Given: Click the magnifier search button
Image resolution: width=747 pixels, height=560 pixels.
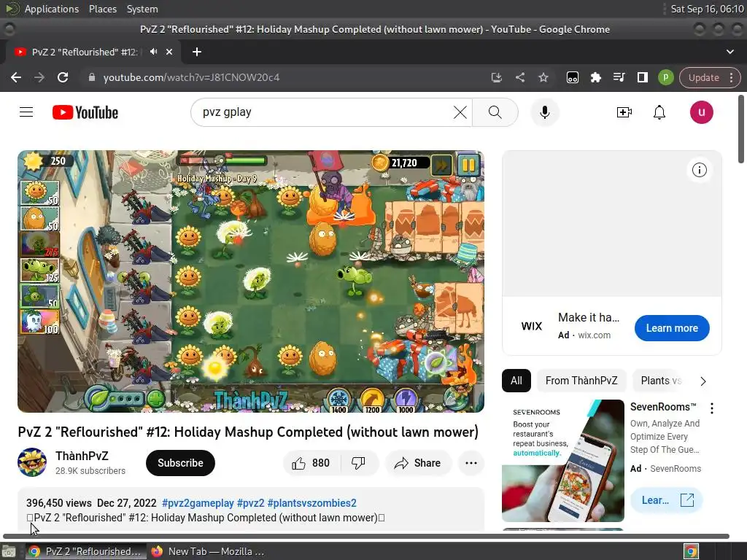Looking at the screenshot, I should pos(495,112).
